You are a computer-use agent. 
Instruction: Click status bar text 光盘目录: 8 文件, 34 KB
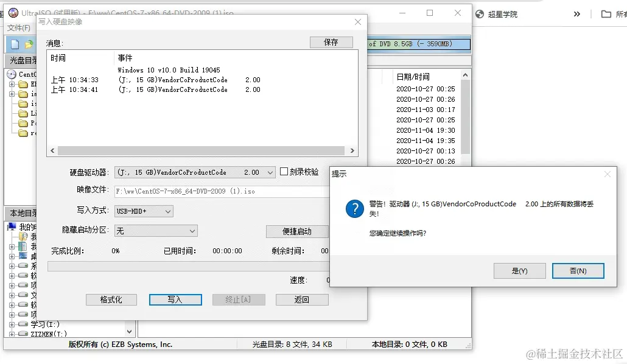[292, 345]
